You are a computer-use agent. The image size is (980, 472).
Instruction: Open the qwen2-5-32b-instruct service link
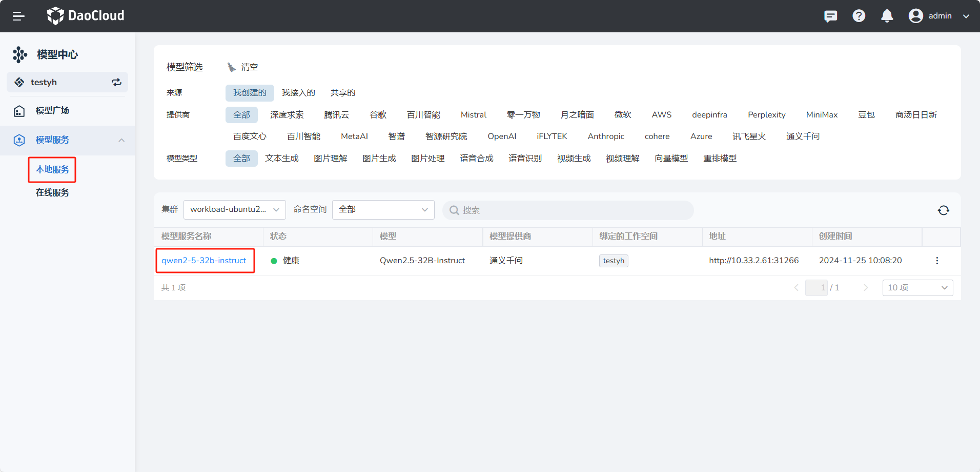click(x=204, y=261)
